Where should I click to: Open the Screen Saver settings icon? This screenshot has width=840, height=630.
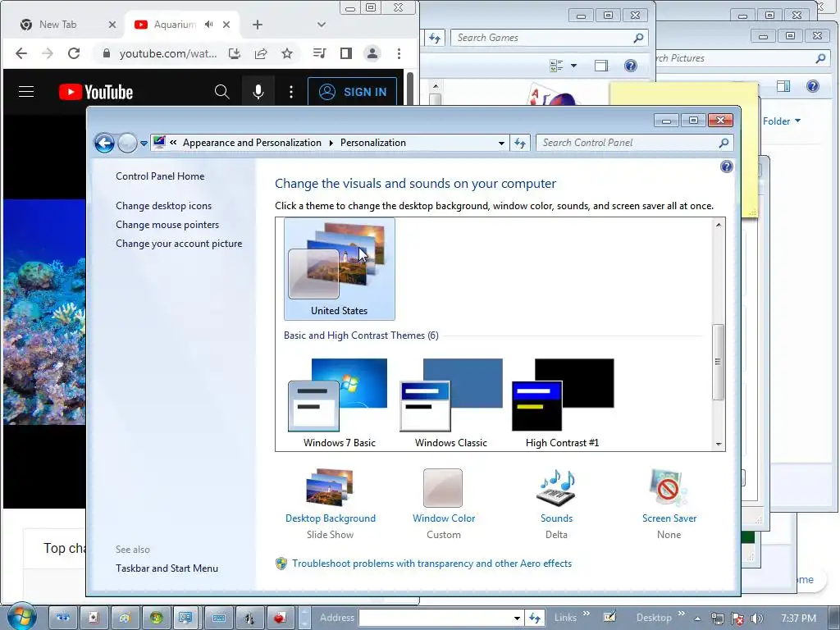(669, 487)
